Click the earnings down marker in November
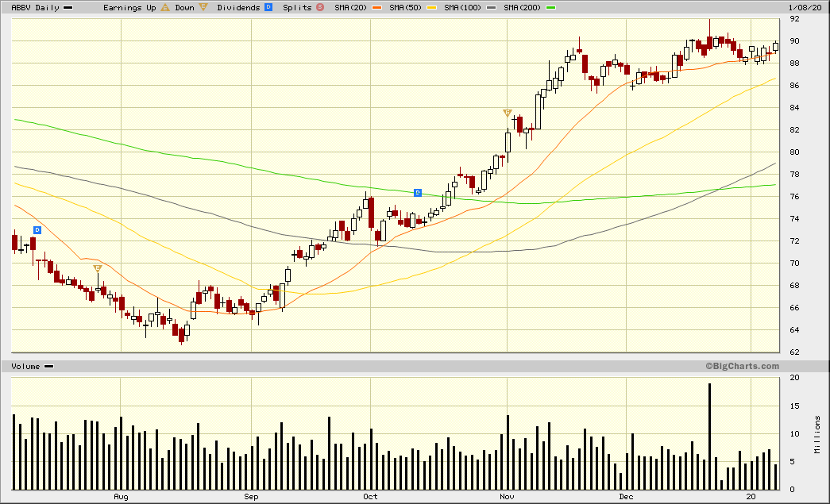 coord(507,113)
